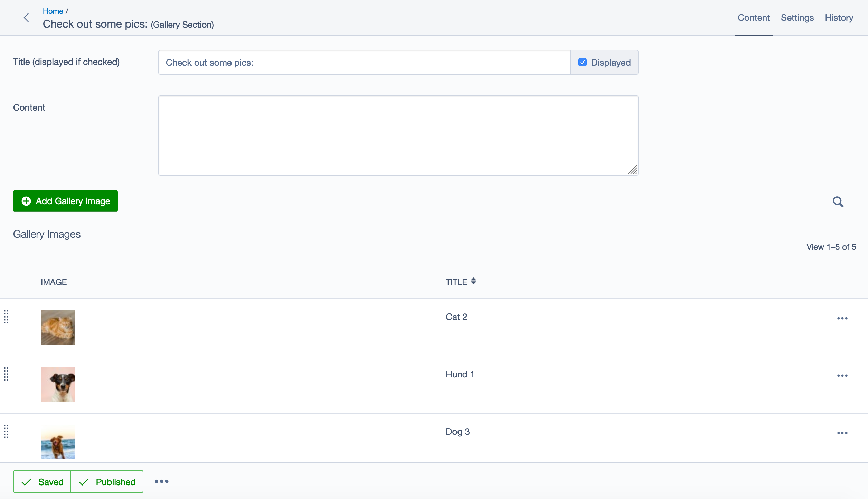The width and height of the screenshot is (868, 499).
Task: Click drag handle for Dog 3 row
Action: tap(6, 432)
